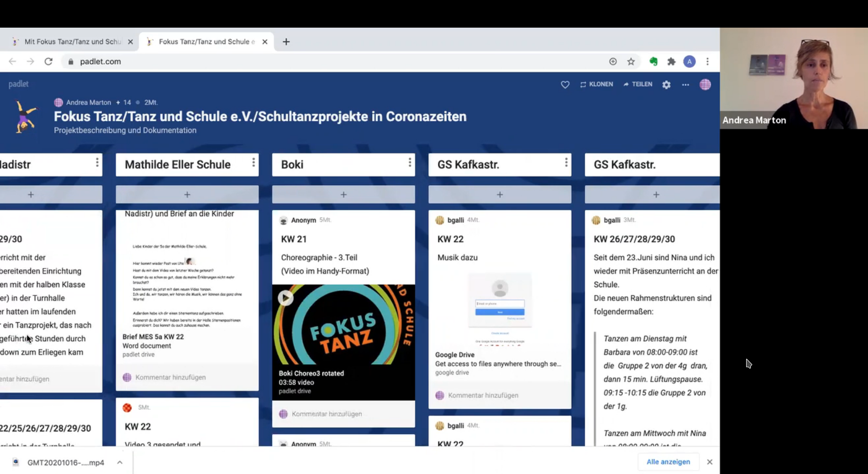Like the padlet with the heart icon
The image size is (868, 474).
coord(565,85)
